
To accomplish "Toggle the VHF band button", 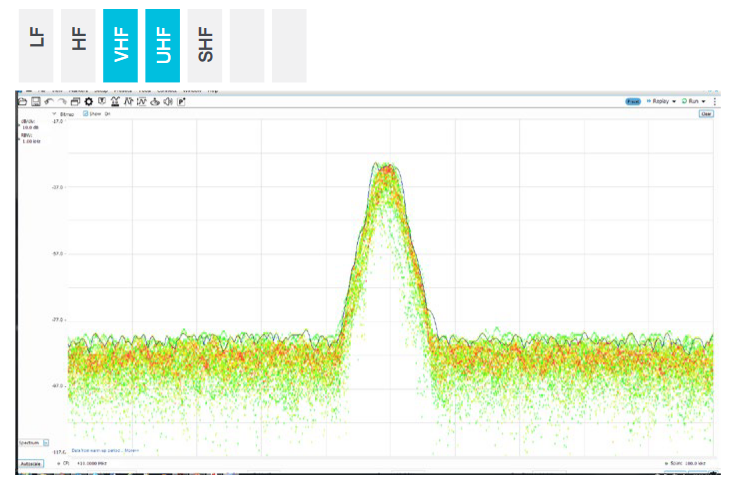I will coord(120,45).
